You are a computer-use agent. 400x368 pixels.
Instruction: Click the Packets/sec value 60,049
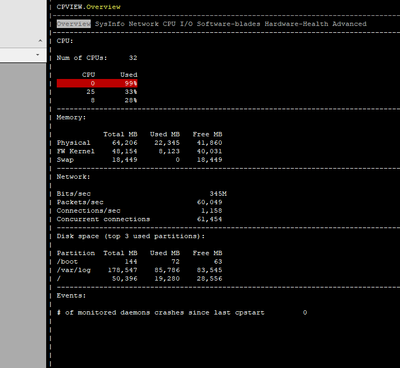tap(209, 202)
